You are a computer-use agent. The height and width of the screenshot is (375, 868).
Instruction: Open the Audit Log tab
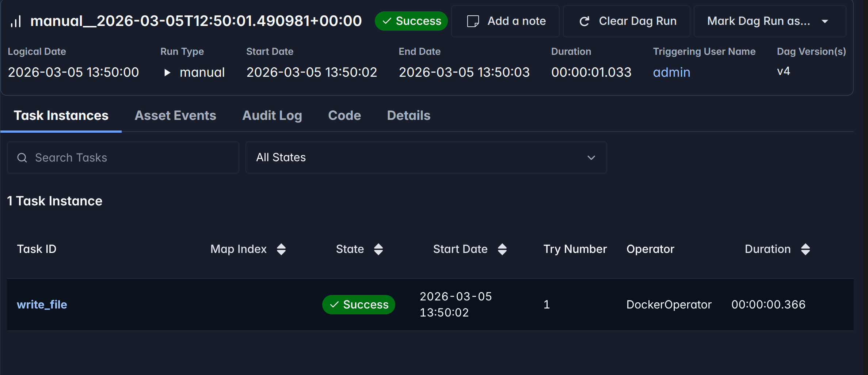272,115
